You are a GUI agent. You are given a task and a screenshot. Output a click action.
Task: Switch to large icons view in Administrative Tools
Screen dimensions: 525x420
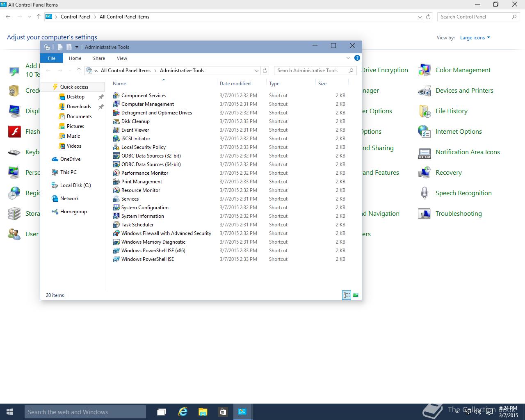(356, 295)
